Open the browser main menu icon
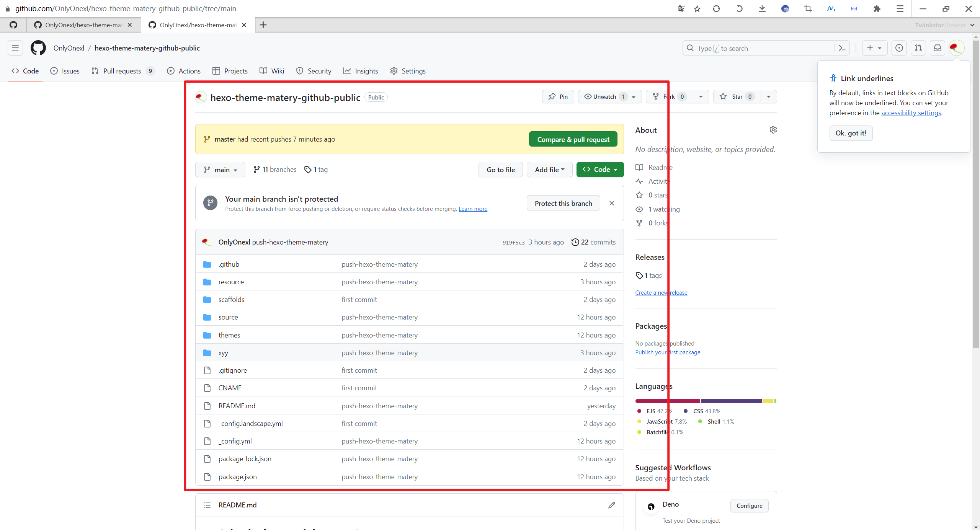This screenshot has width=980, height=530. pos(900,8)
